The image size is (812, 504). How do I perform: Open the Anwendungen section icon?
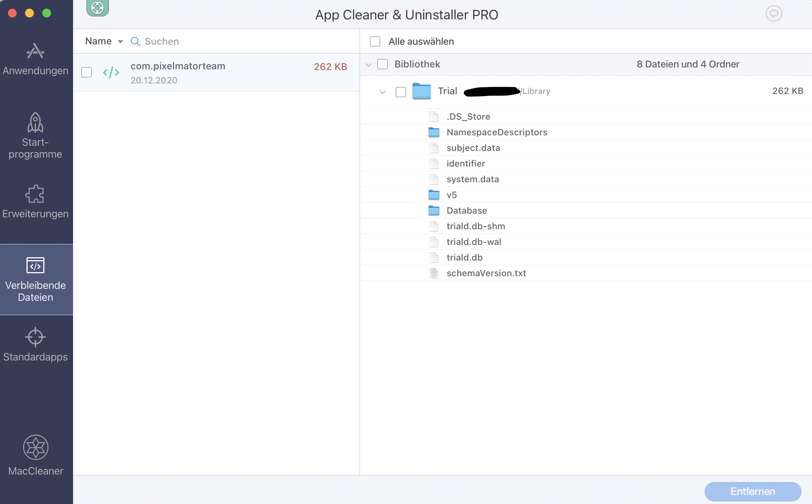pos(35,51)
